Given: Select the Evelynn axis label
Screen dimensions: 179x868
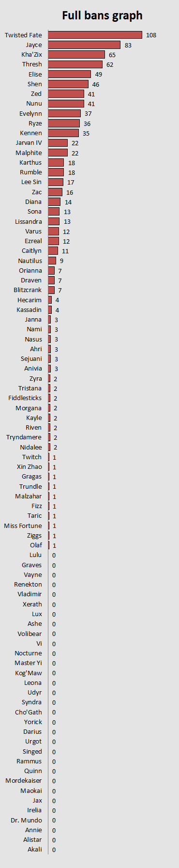Looking at the screenshot, I should (x=30, y=113).
